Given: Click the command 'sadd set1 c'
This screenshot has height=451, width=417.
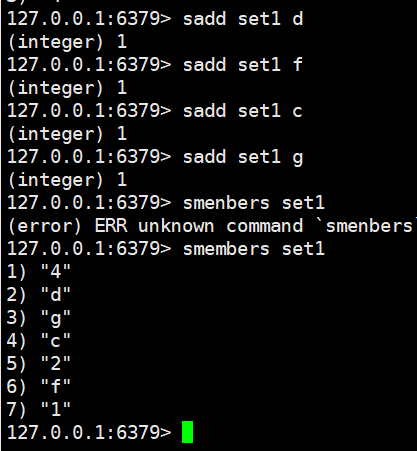Looking at the screenshot, I should click(243, 111).
